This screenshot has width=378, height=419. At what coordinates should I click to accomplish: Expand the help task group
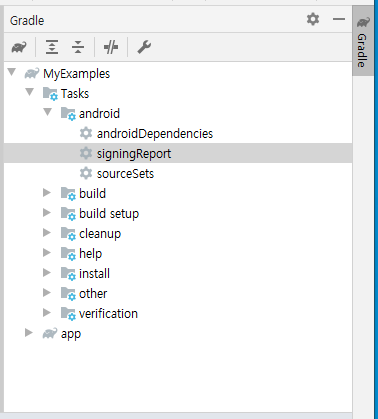47,253
